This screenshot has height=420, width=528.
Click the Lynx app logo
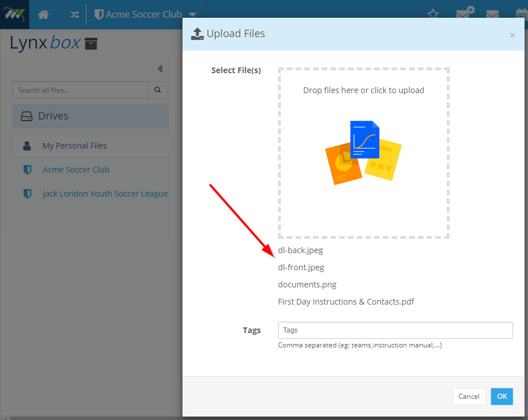[x=14, y=14]
